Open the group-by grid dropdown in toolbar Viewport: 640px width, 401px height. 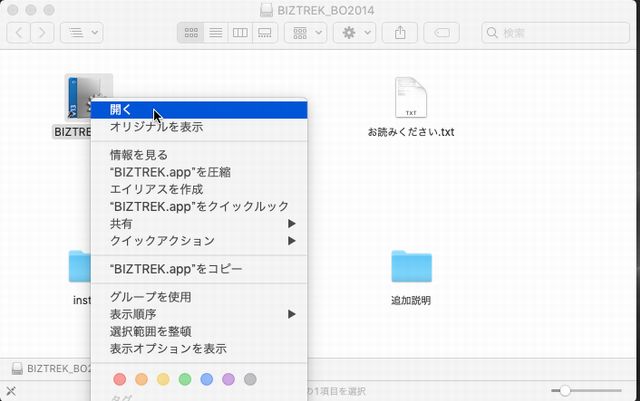(306, 33)
